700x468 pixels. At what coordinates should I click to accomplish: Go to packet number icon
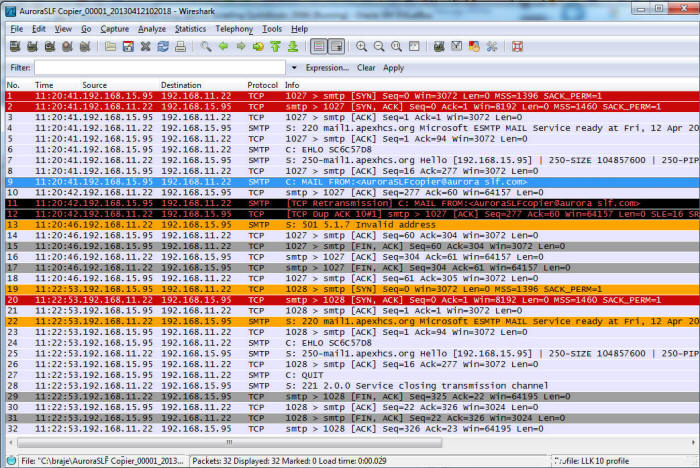[258, 46]
